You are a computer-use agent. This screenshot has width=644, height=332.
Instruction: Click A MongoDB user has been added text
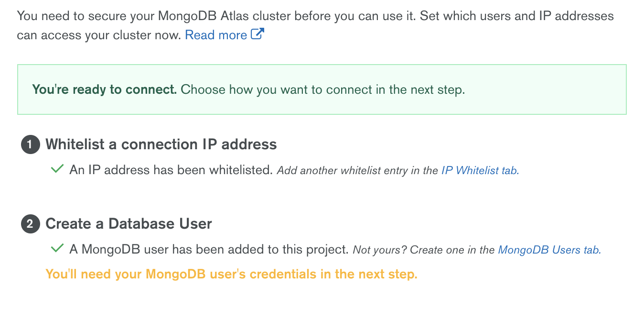click(209, 249)
